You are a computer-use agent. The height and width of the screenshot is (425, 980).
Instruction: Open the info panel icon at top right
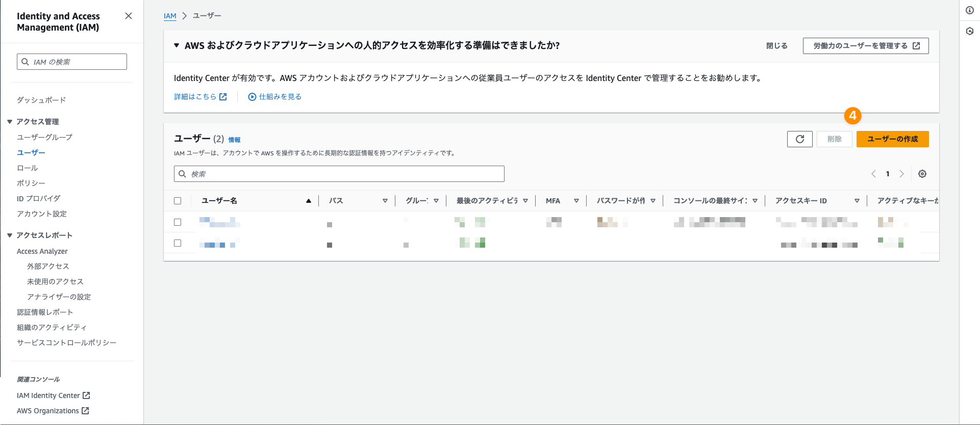pos(970,10)
